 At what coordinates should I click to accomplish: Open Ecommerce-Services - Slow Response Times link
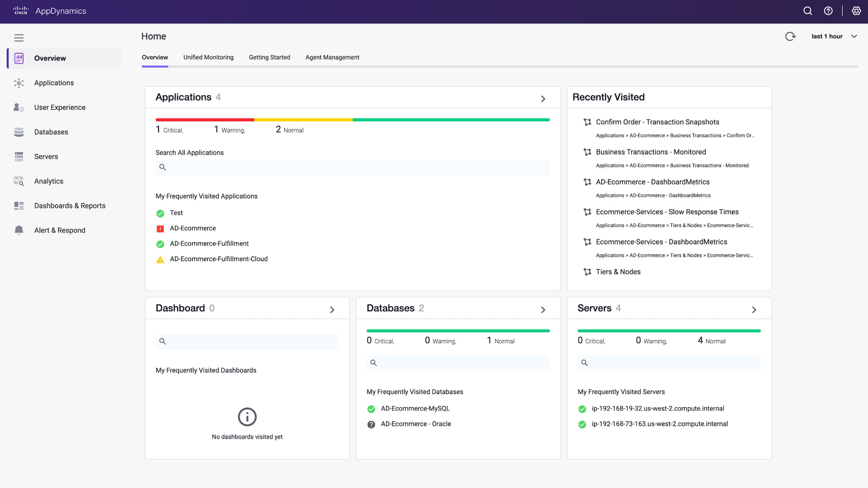tap(667, 212)
